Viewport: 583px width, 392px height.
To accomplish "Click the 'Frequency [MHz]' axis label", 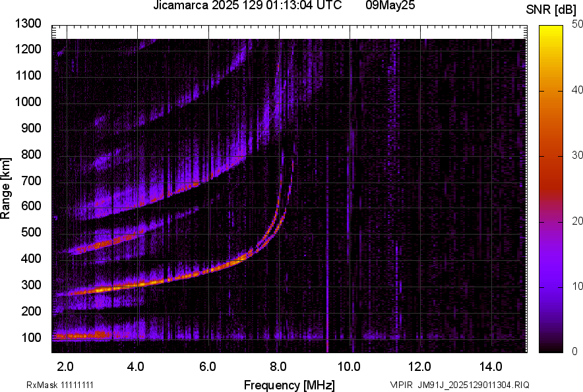I will click(x=290, y=385).
